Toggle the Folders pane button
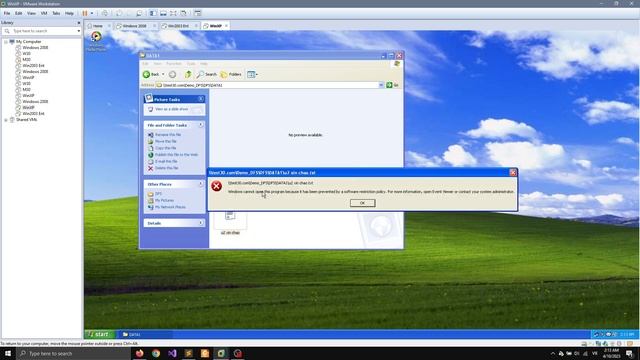 [x=231, y=74]
